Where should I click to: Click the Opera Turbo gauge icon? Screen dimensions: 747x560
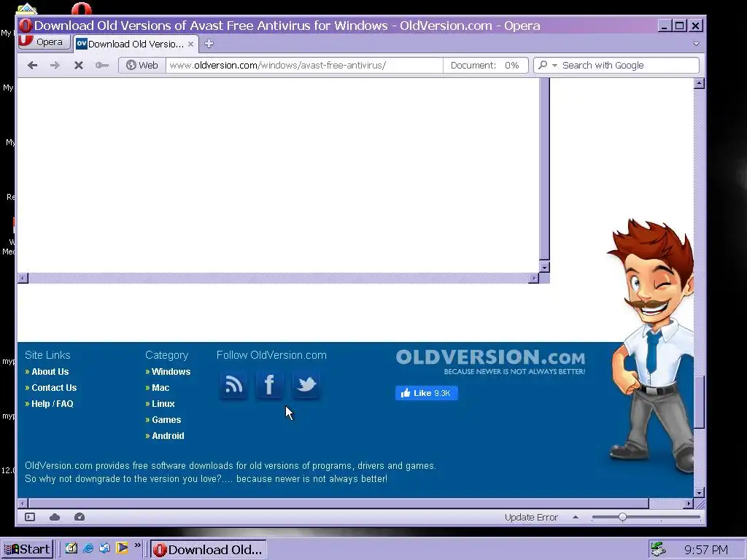click(80, 517)
